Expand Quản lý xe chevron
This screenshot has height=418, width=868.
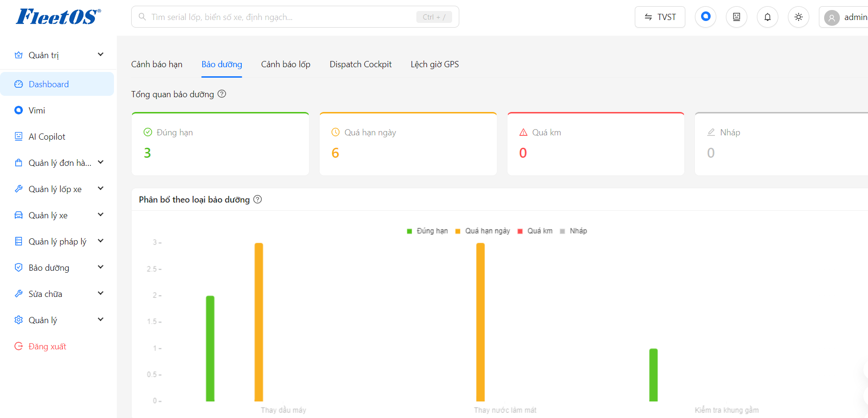[101, 214]
